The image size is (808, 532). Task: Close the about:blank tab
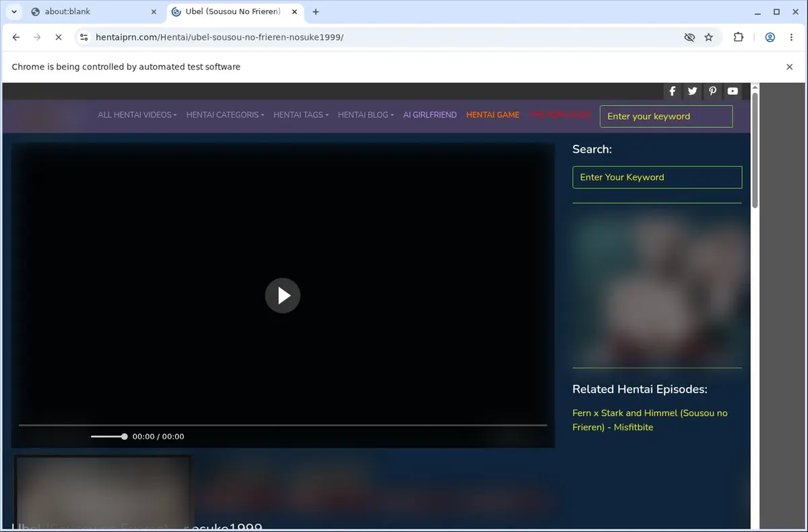pos(154,11)
